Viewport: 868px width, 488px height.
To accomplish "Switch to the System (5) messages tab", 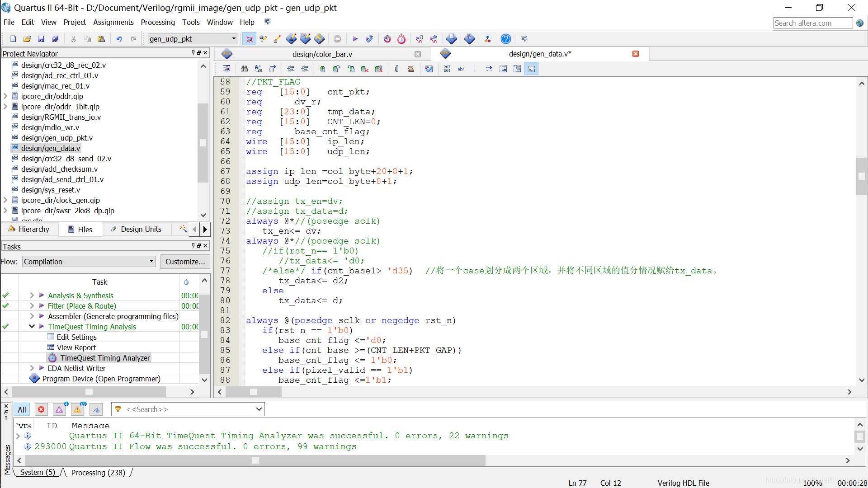I will pos(38,472).
